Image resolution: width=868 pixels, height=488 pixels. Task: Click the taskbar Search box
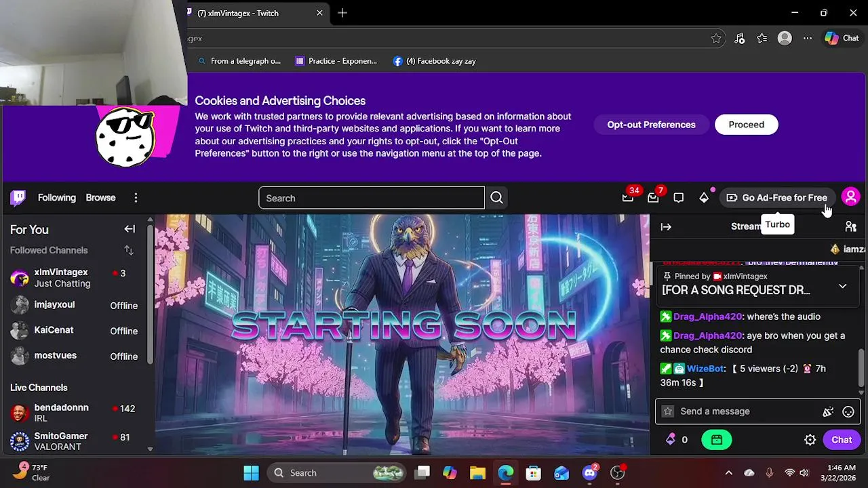[x=337, y=473]
